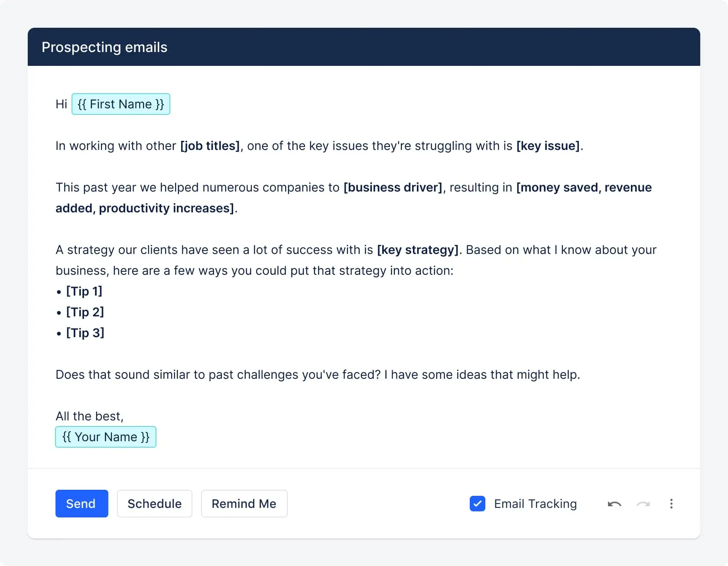Click the [Tip 1] placeholder

(84, 291)
